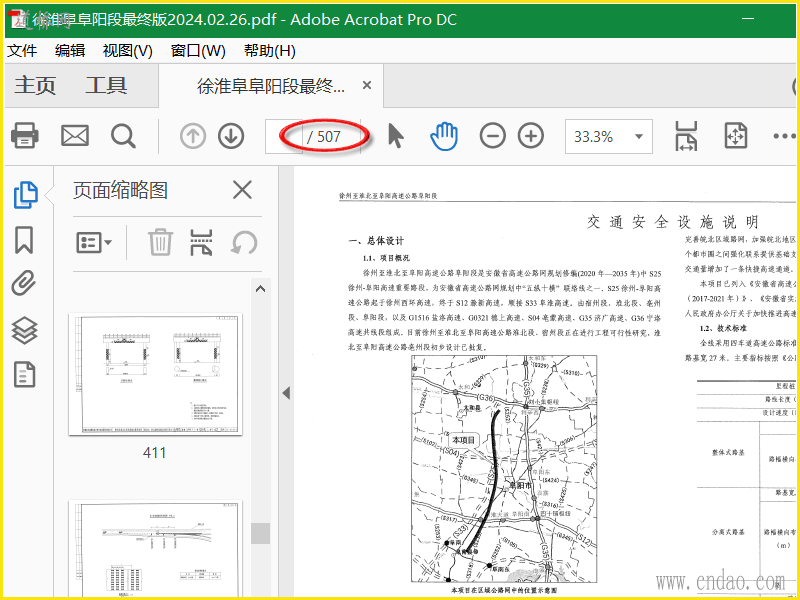
Task: Click the subsection 1.2、技术标准
Action: (x=723, y=328)
